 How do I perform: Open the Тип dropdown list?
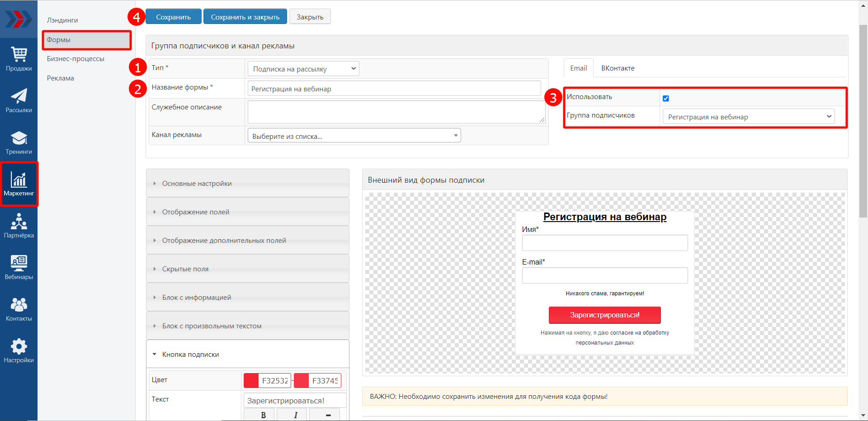point(303,69)
